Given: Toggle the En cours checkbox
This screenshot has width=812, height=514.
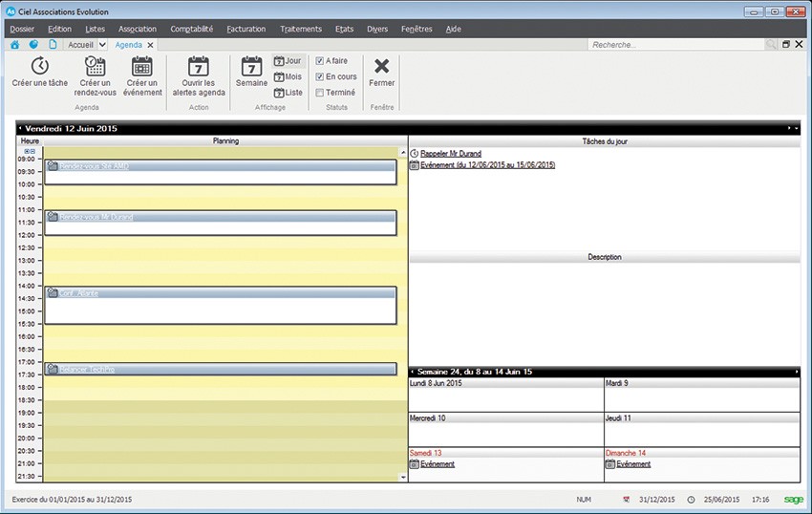Looking at the screenshot, I should pos(320,76).
